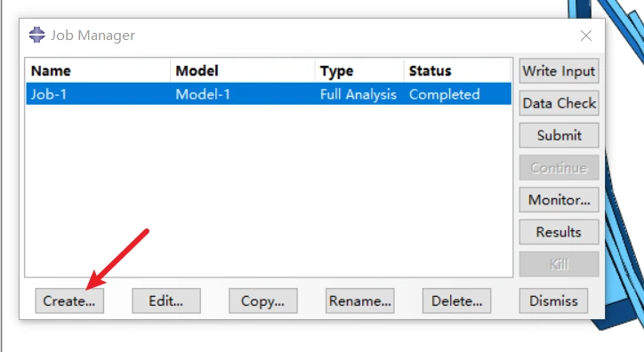The height and width of the screenshot is (352, 644).
Task: Dismiss the Job Manager dialog
Action: tap(553, 300)
